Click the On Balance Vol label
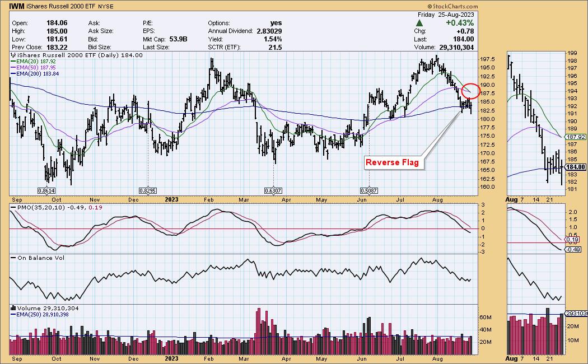This screenshot has width=588, height=364. pyautogui.click(x=41, y=258)
